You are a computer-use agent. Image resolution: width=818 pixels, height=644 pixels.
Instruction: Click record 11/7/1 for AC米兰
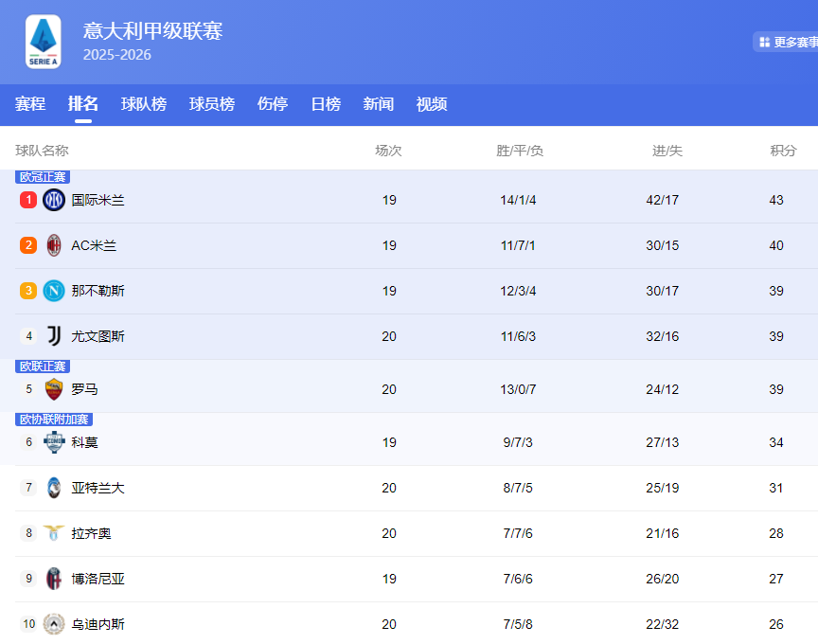pyautogui.click(x=518, y=245)
